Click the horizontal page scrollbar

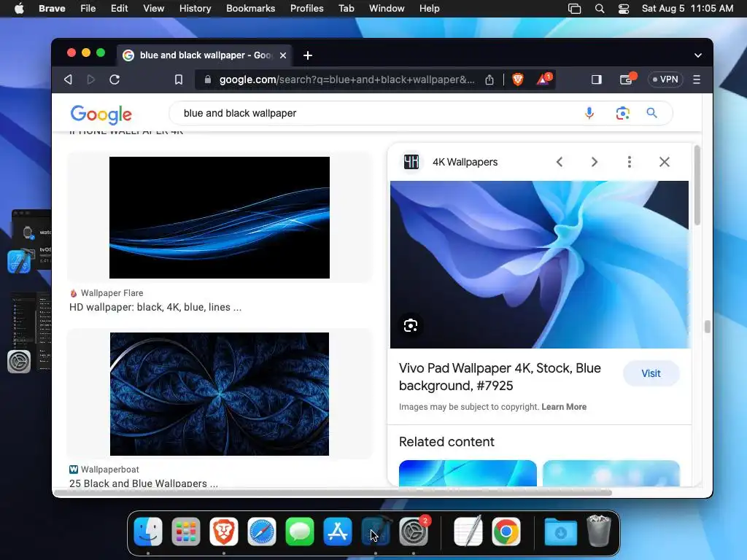pos(333,492)
